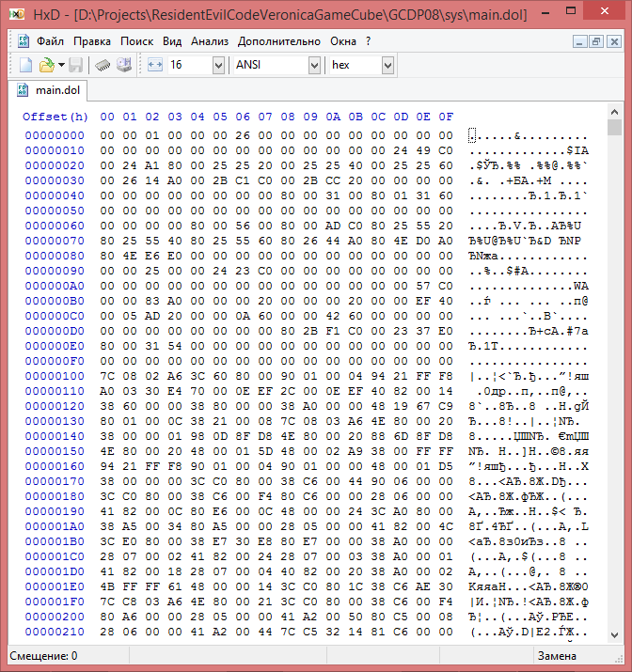Minimize the inner document window

pyautogui.click(x=579, y=41)
